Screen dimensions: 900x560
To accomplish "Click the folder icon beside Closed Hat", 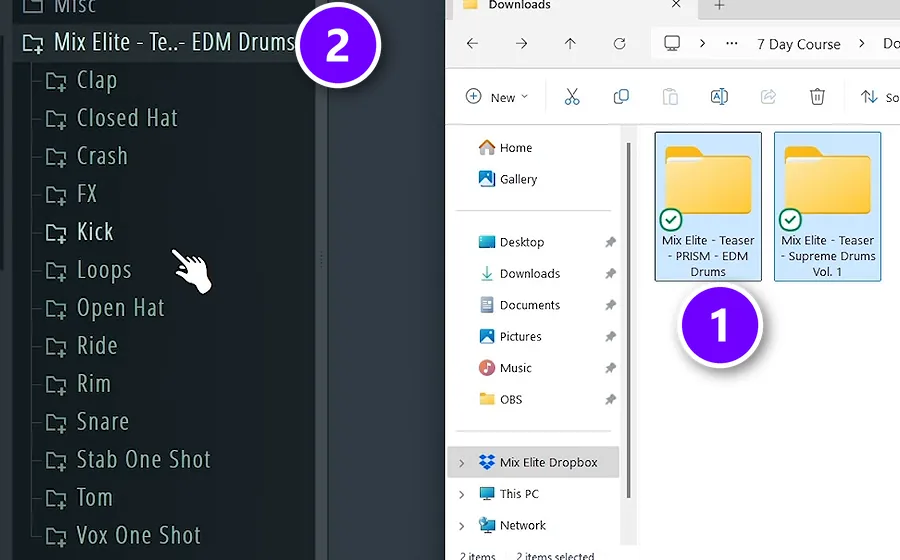I will (x=56, y=120).
